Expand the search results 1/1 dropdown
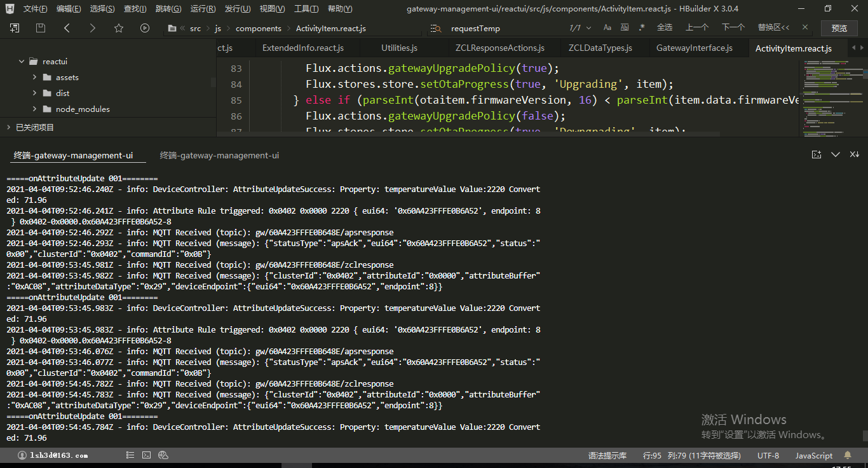Viewport: 868px width, 468px height. (x=588, y=28)
